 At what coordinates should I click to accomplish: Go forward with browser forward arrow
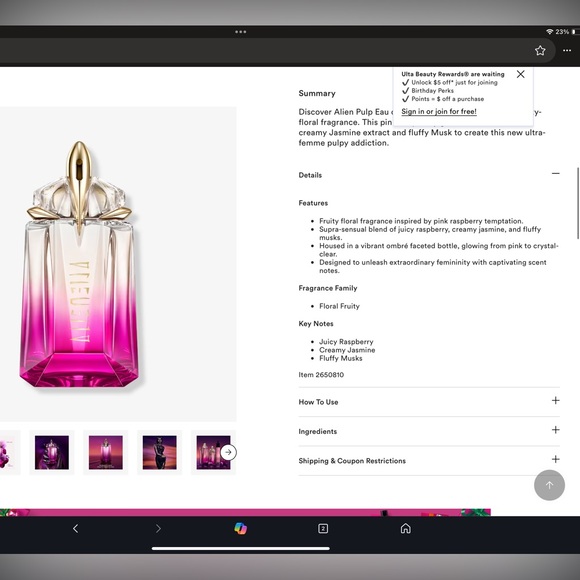point(158,528)
